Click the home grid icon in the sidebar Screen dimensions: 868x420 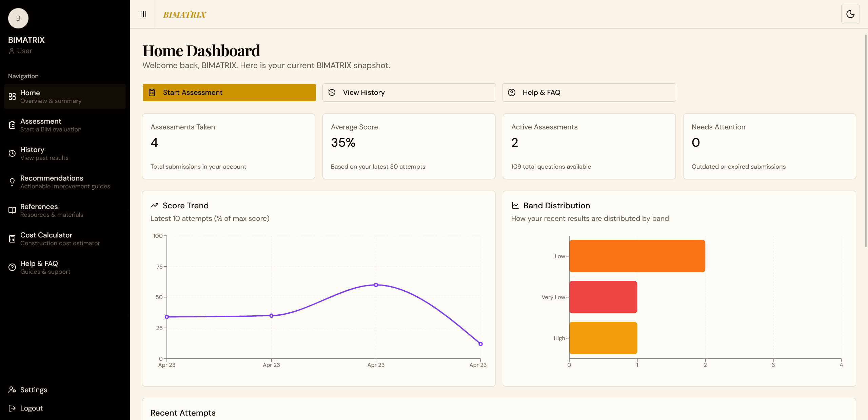pos(12,97)
